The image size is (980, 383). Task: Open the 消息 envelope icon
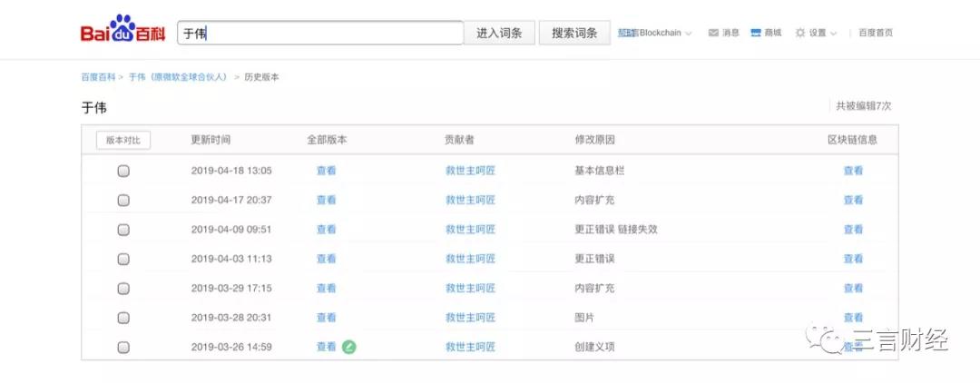coord(713,33)
